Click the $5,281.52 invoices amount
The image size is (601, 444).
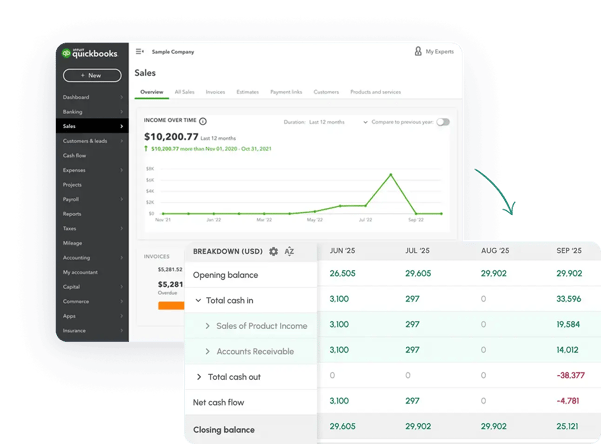pyautogui.click(x=170, y=270)
